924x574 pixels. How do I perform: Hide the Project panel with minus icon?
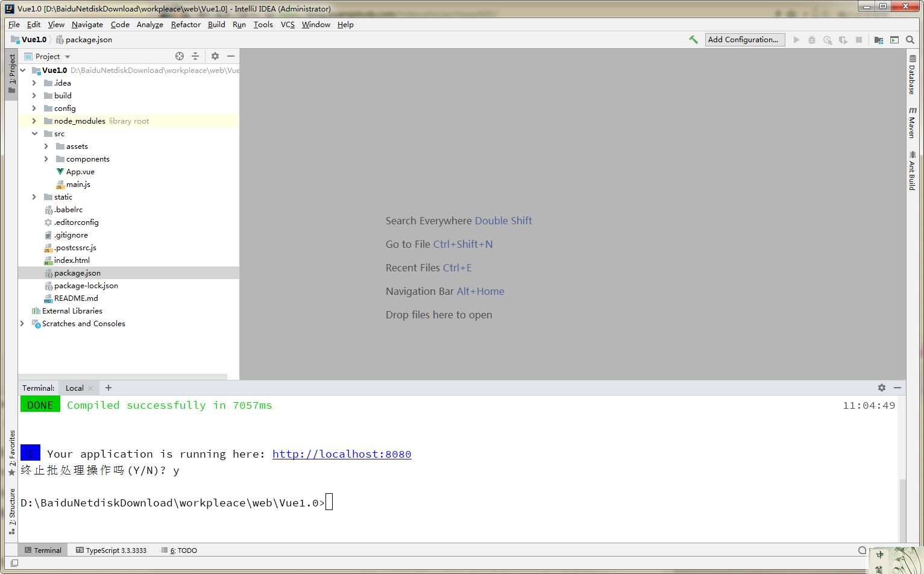click(231, 56)
